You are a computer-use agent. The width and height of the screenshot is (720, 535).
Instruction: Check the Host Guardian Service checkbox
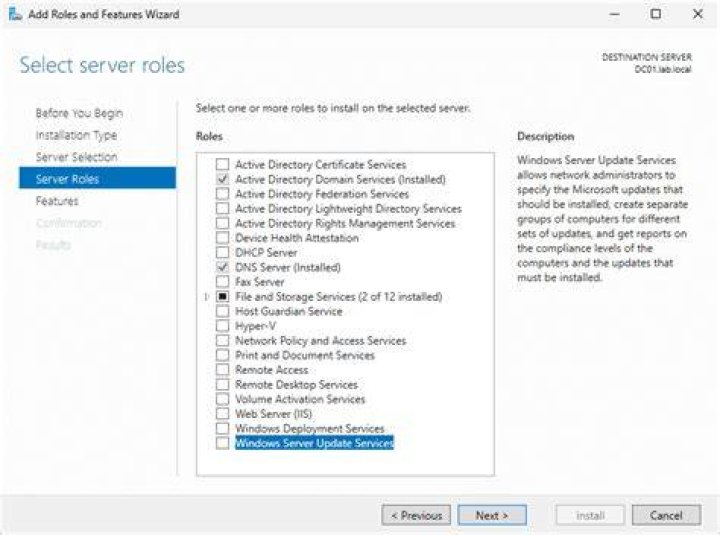pyautogui.click(x=222, y=311)
